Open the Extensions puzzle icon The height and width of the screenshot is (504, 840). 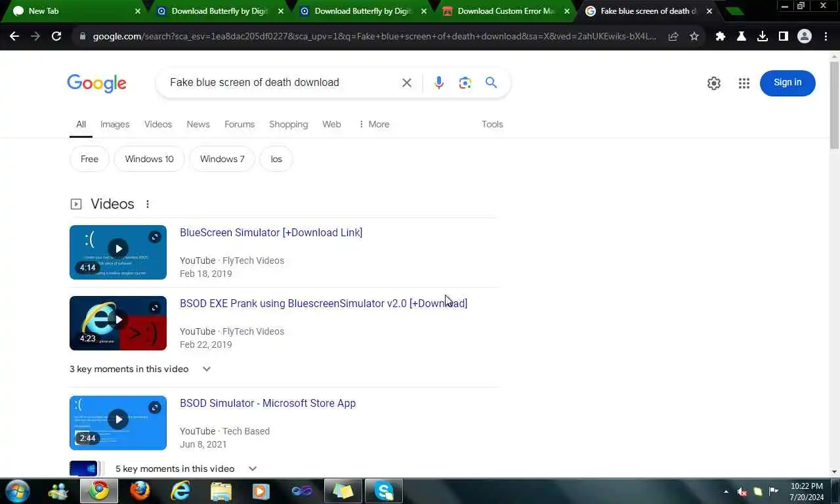(x=721, y=37)
